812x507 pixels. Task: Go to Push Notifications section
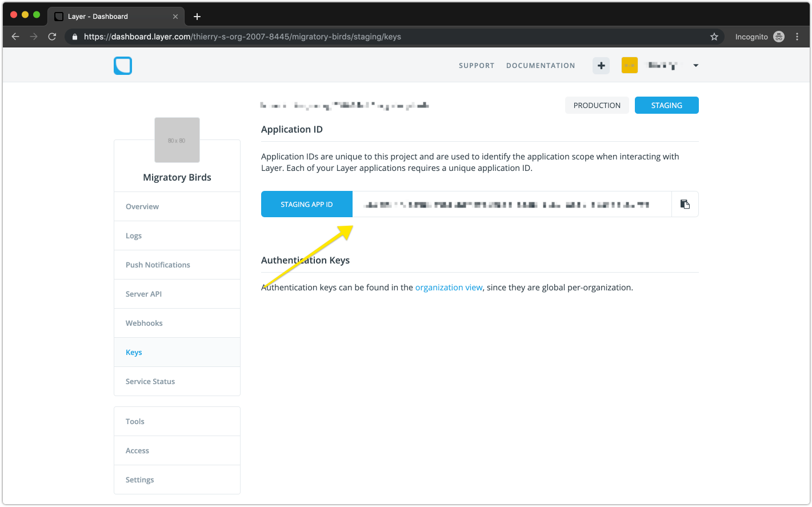click(x=177, y=265)
